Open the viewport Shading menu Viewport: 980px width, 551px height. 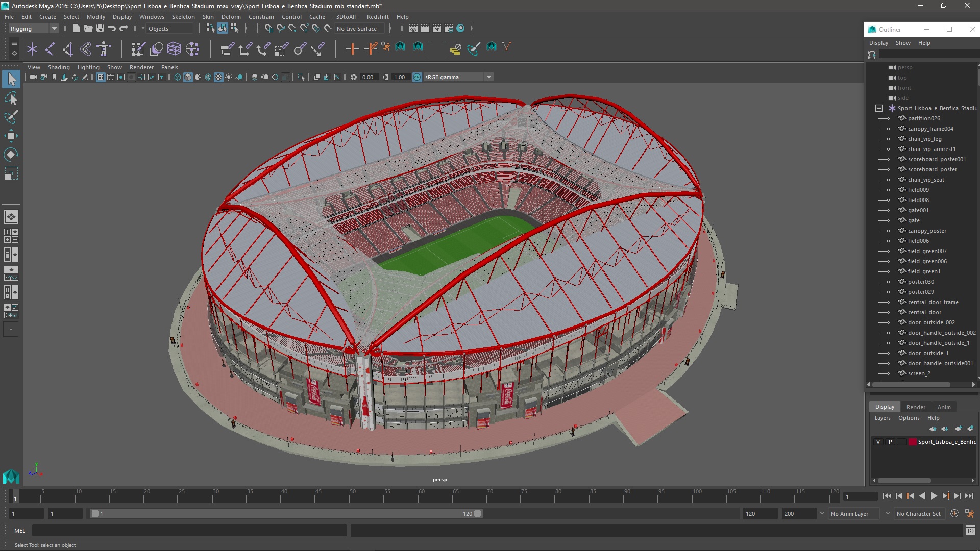pos(59,67)
